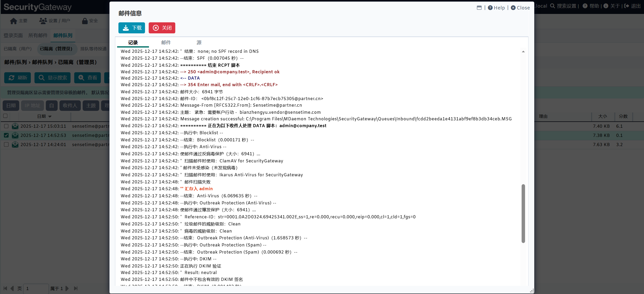Go to first page icon

pyautogui.click(x=5, y=288)
